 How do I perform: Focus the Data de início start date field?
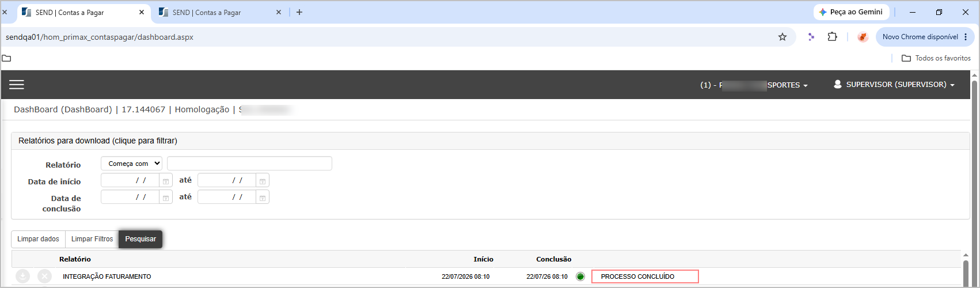(130, 181)
